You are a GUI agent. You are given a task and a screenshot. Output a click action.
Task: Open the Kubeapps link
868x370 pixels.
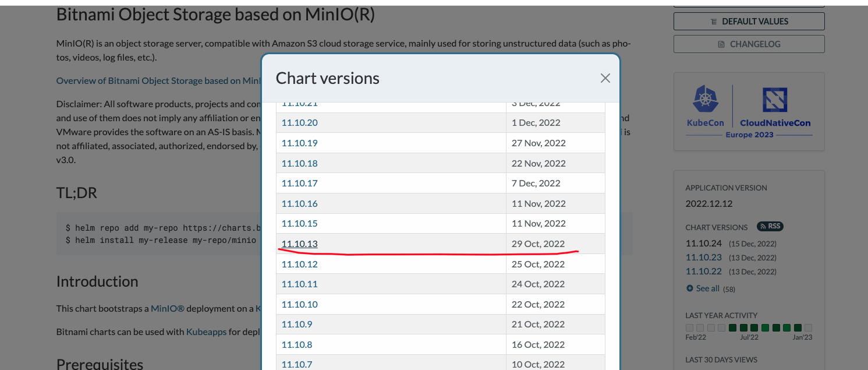[x=206, y=332]
